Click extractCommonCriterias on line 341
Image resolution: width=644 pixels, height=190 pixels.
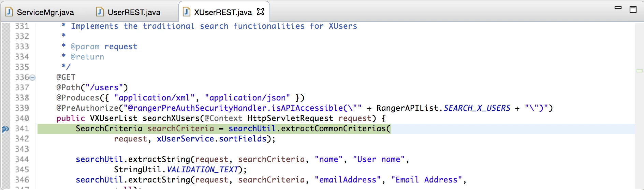(333, 128)
